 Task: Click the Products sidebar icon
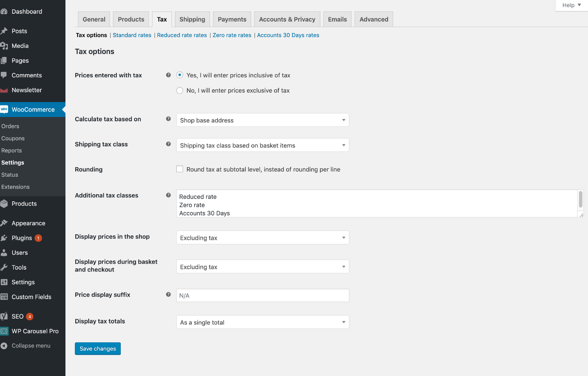[x=4, y=203]
